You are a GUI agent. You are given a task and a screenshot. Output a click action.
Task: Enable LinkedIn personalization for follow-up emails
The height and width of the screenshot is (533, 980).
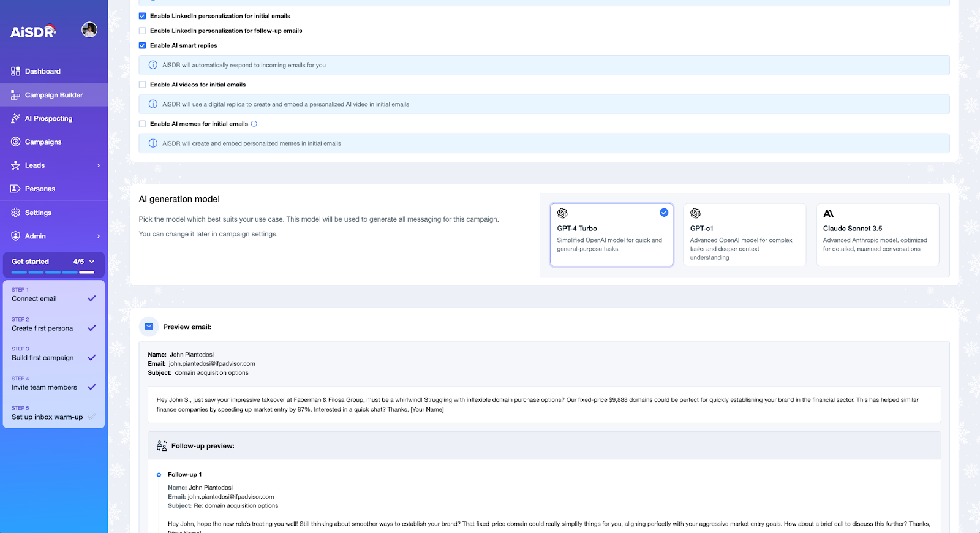click(x=142, y=31)
